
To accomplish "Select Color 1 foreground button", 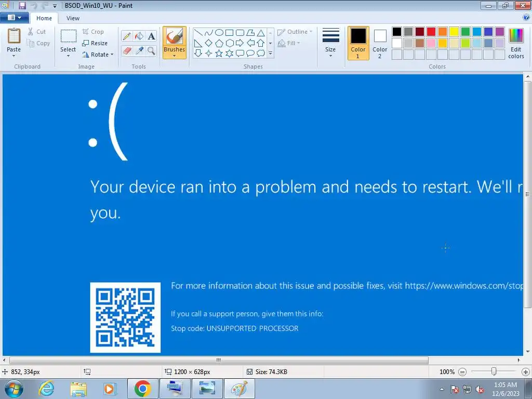I will 358,43.
